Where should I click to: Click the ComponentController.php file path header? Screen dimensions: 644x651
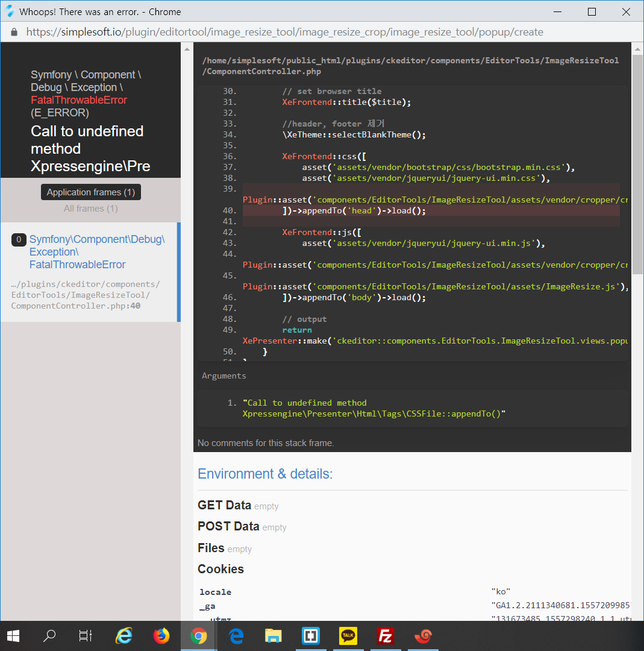point(410,66)
